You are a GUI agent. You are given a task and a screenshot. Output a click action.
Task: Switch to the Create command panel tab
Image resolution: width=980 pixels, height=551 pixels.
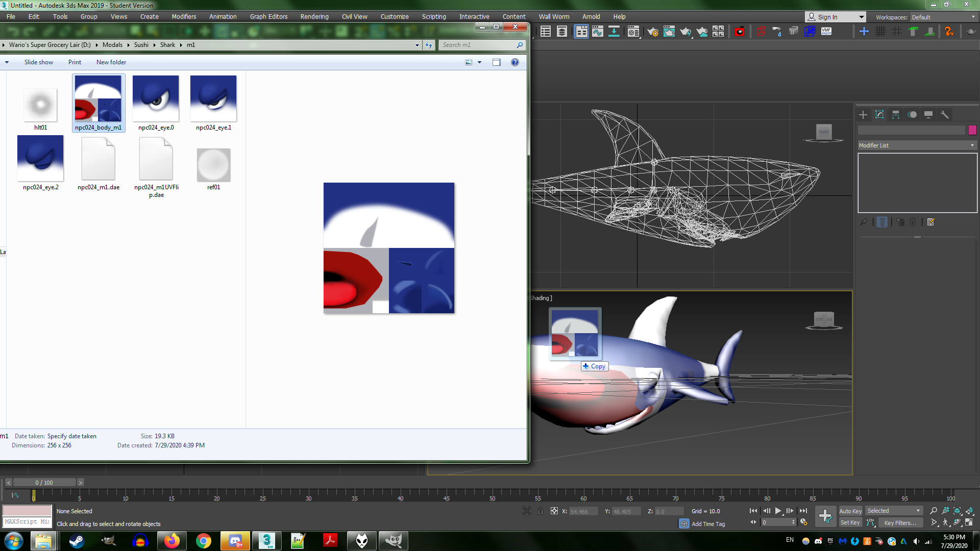click(x=863, y=115)
